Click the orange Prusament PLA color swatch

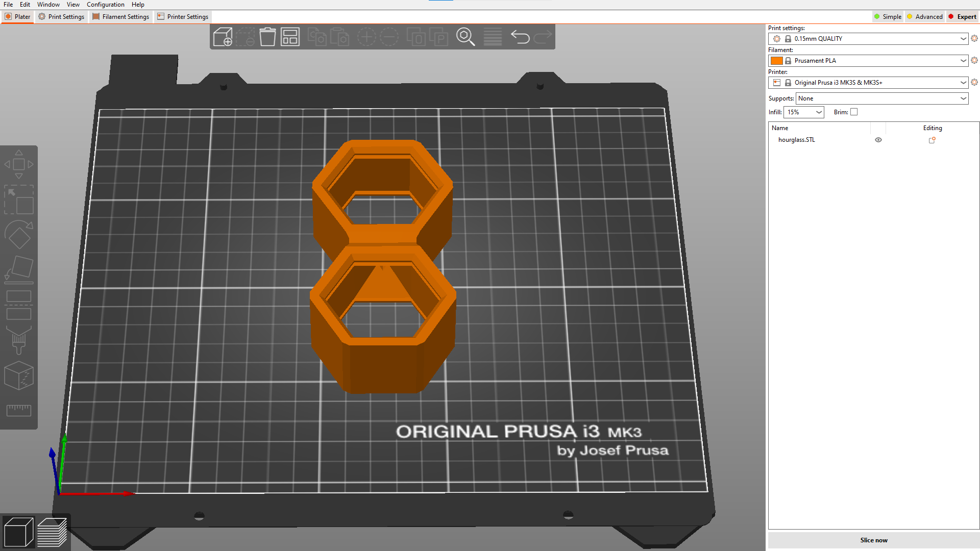[777, 60]
